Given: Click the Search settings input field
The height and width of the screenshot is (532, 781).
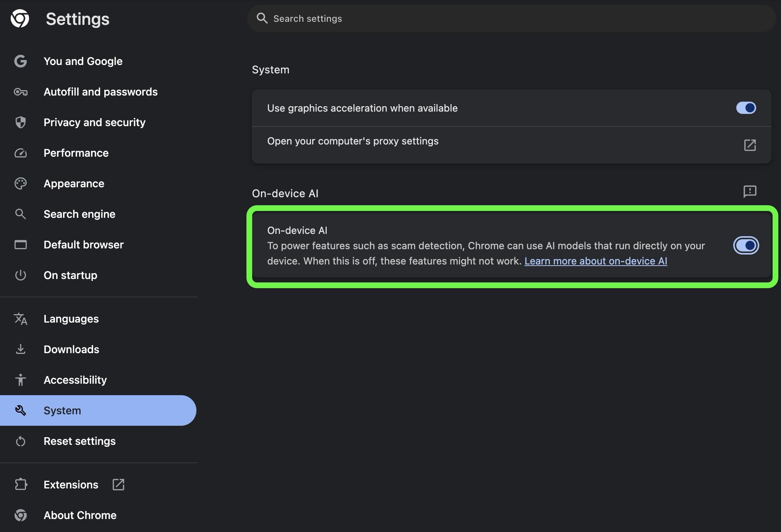Looking at the screenshot, I should 511,18.
